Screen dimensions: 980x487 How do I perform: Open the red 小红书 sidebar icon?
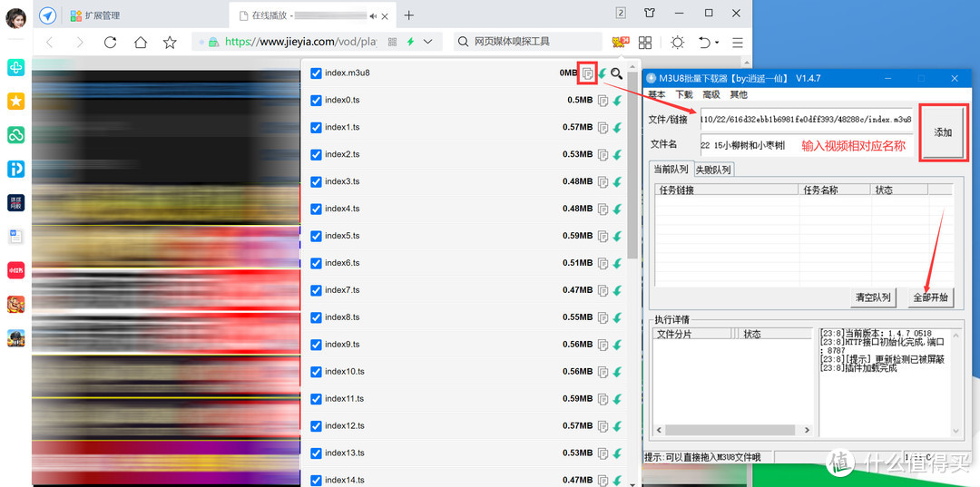pos(16,269)
